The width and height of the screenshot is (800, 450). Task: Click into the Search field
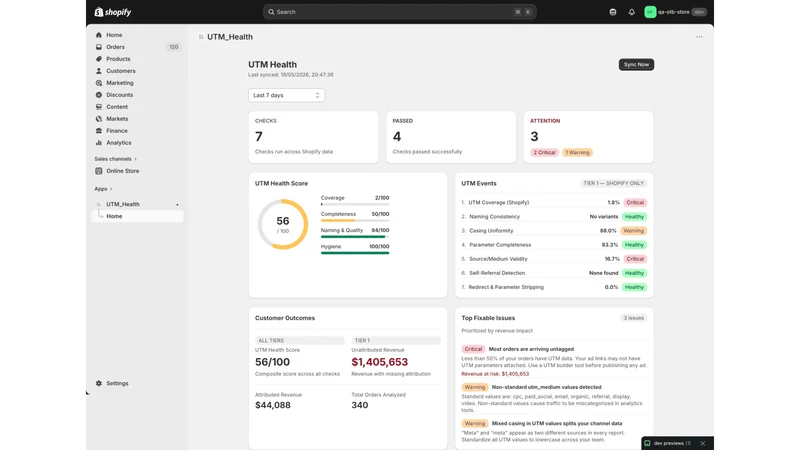[399, 12]
